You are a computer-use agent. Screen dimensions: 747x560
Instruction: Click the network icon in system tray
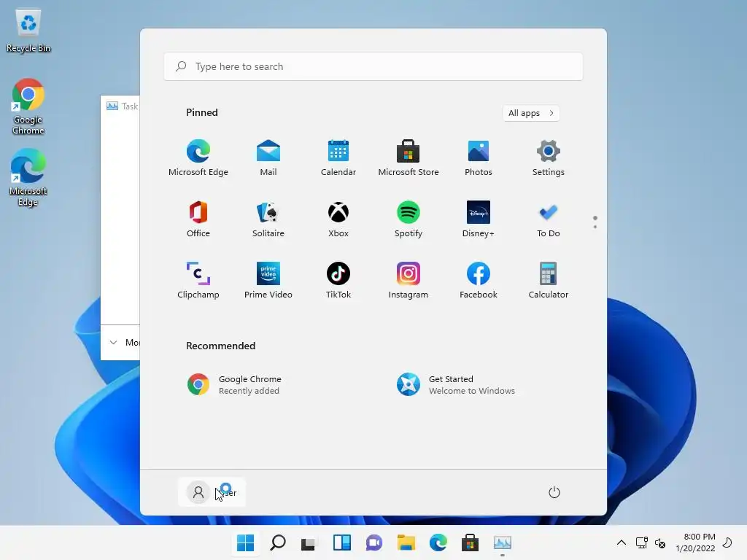pyautogui.click(x=642, y=542)
